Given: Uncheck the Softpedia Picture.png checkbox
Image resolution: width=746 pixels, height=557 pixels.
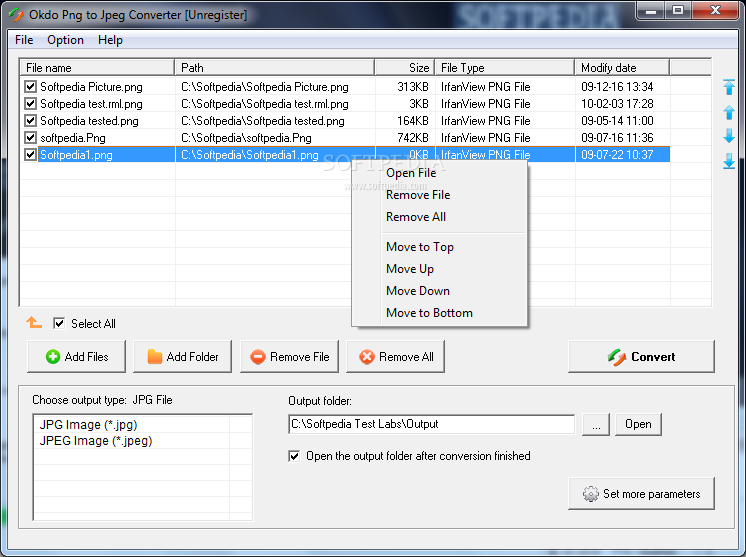Looking at the screenshot, I should click(x=30, y=87).
